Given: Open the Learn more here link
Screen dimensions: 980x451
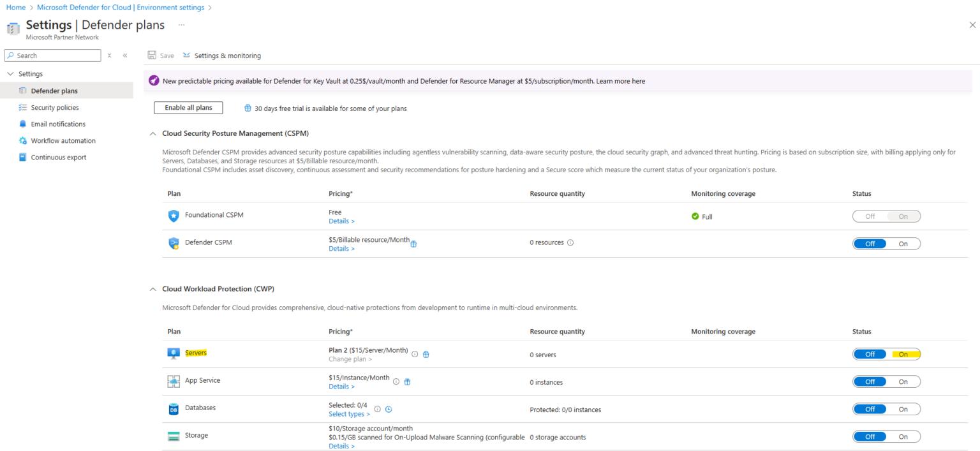Looking at the screenshot, I should pos(621,81).
